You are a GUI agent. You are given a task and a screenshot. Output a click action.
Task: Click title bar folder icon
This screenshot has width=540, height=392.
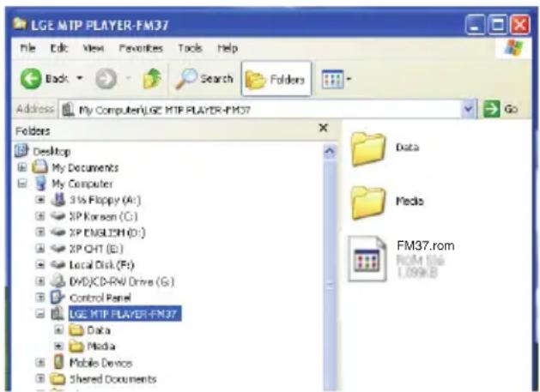(x=20, y=23)
